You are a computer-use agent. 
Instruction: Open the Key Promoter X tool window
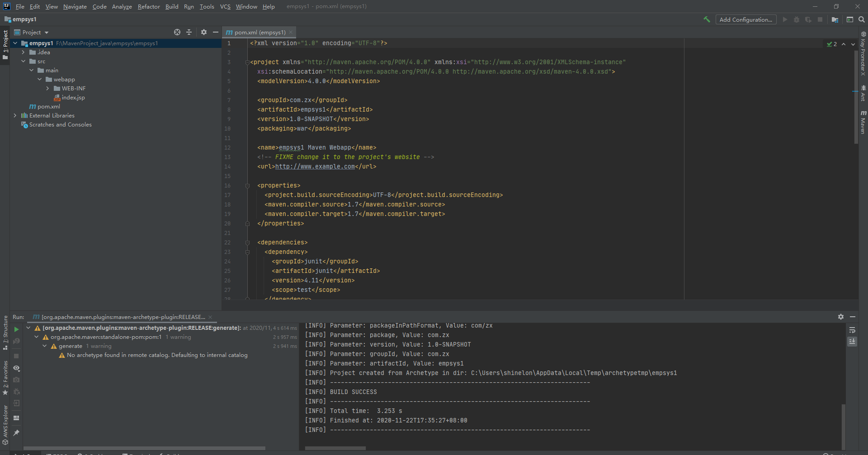pos(863,53)
